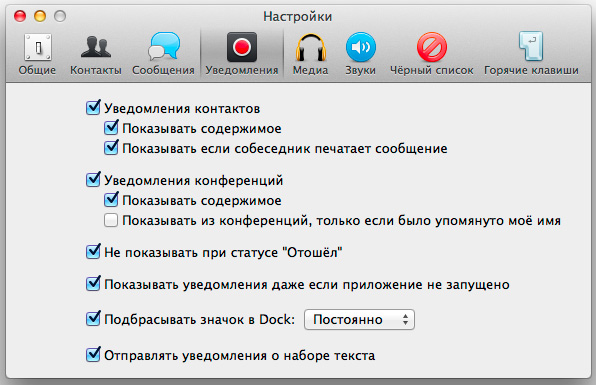Enable notifications only when my name is mentioned
Viewport: 596px width, 385px height.
pyautogui.click(x=111, y=220)
